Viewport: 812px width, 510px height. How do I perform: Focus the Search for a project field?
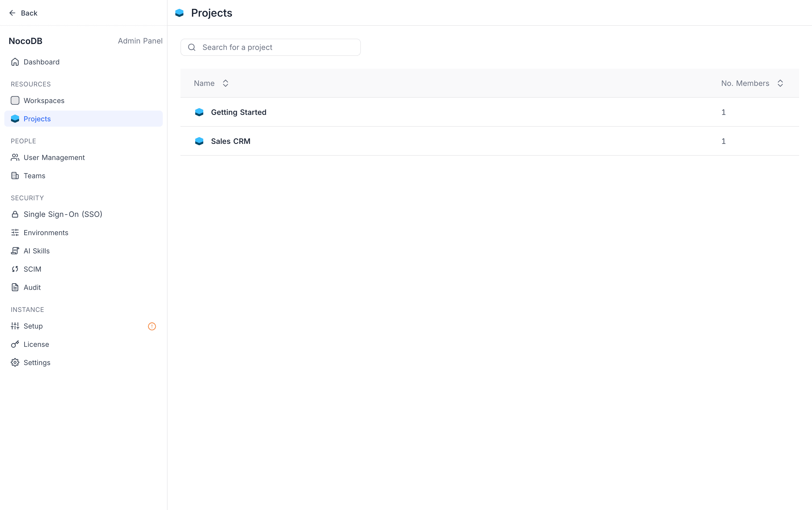270,47
